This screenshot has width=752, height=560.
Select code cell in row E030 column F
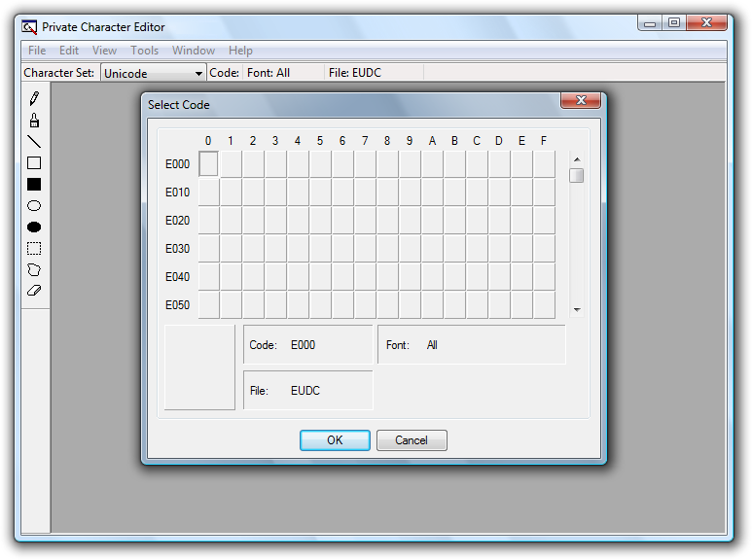(x=544, y=249)
